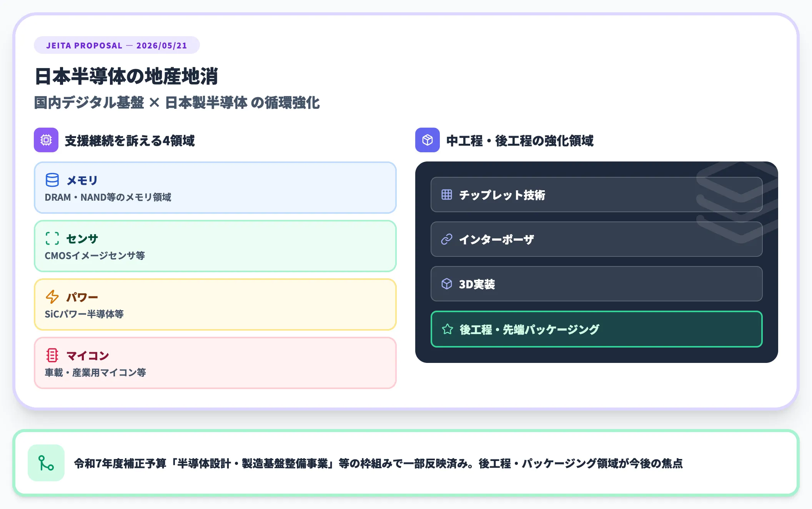The width and height of the screenshot is (812, 509).
Task: Open the 3D実装 row
Action: [597, 284]
